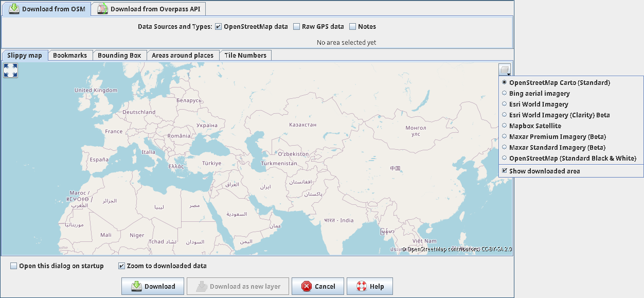Enable Raw GPS data checkbox
The image size is (644, 298).
(297, 27)
